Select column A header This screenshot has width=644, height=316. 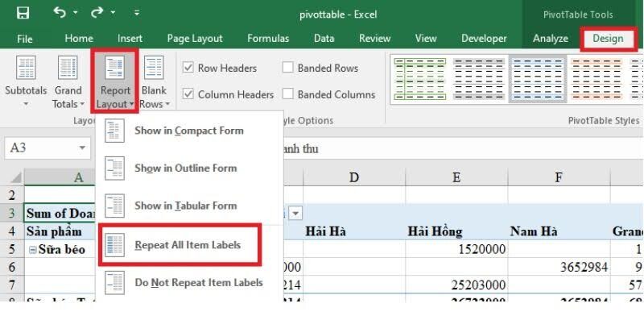(60, 177)
